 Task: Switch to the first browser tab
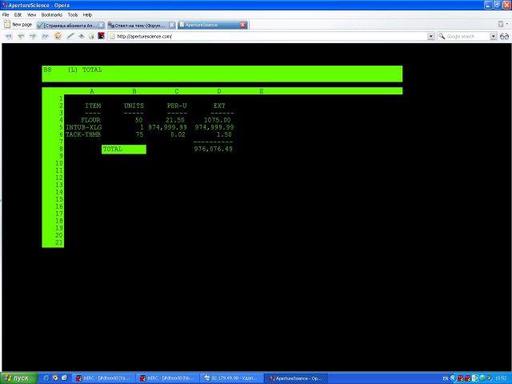(x=70, y=25)
